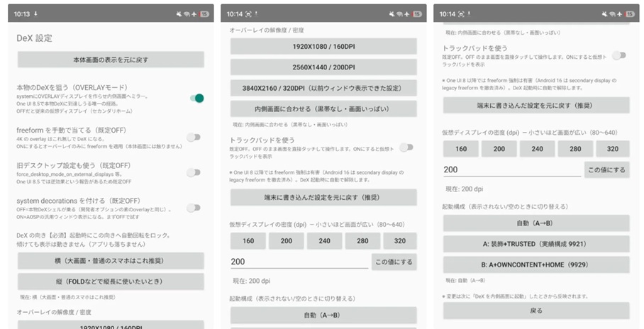Tap airplane mode icon in left status bar
The image size is (644, 329).
[194, 14]
